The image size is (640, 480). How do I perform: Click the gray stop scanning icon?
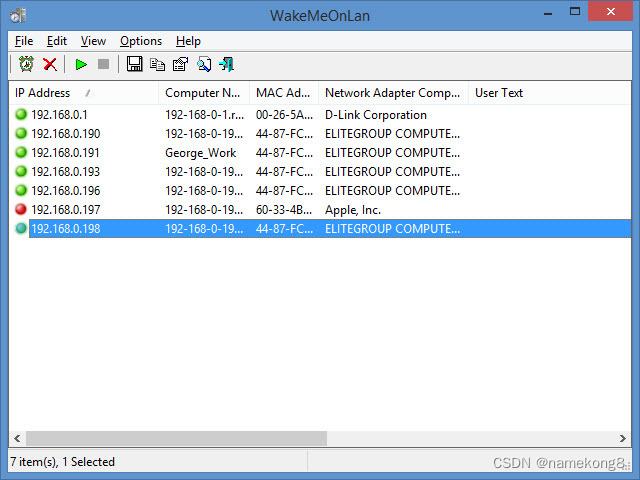tap(103, 64)
